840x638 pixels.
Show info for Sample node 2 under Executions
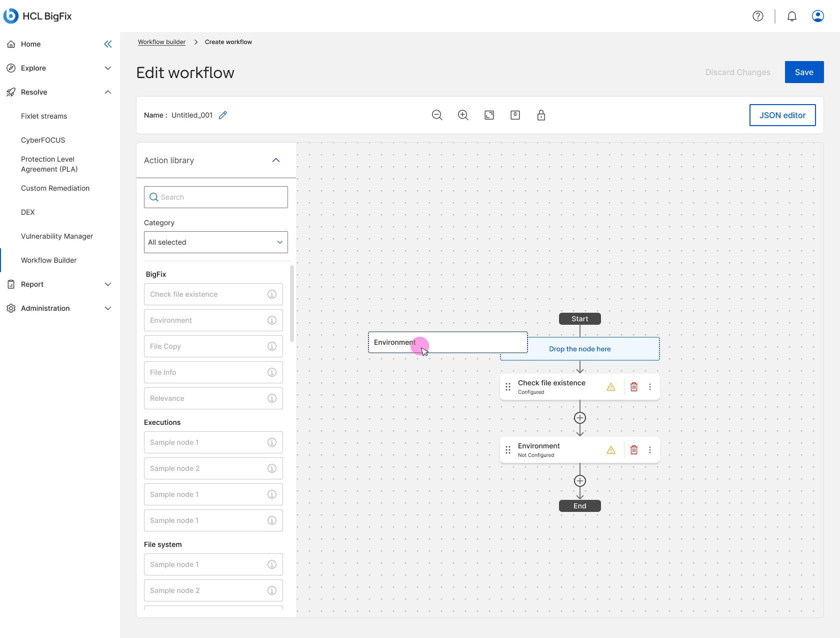coord(272,468)
